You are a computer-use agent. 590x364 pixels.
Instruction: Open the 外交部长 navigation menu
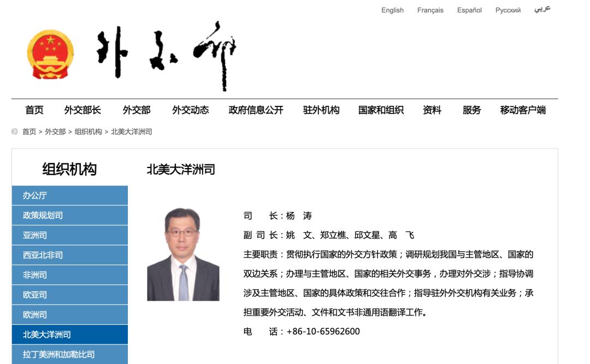80,110
